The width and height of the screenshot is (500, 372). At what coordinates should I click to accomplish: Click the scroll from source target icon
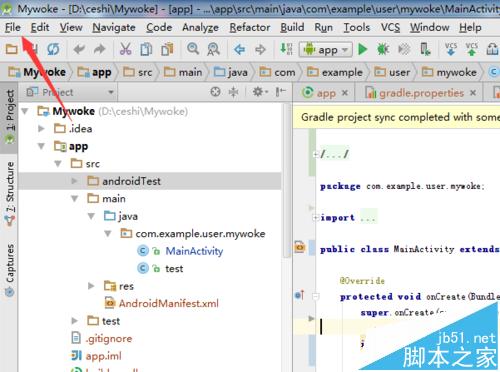216,92
